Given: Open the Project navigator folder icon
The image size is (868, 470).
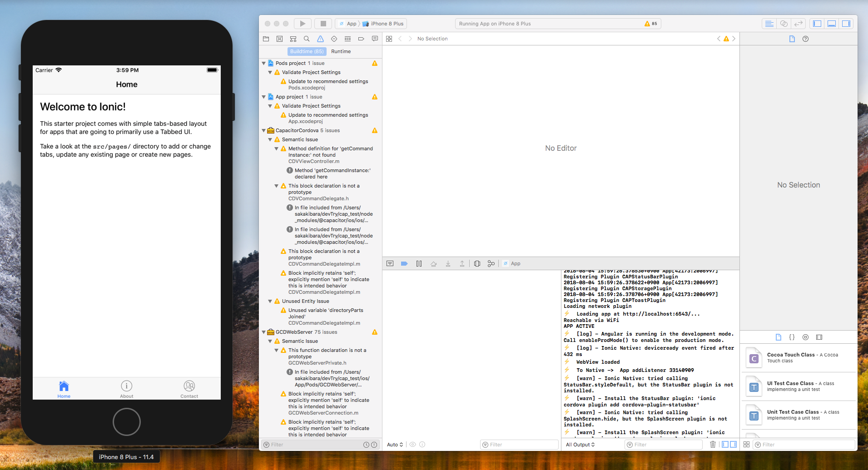Looking at the screenshot, I should pyautogui.click(x=266, y=39).
